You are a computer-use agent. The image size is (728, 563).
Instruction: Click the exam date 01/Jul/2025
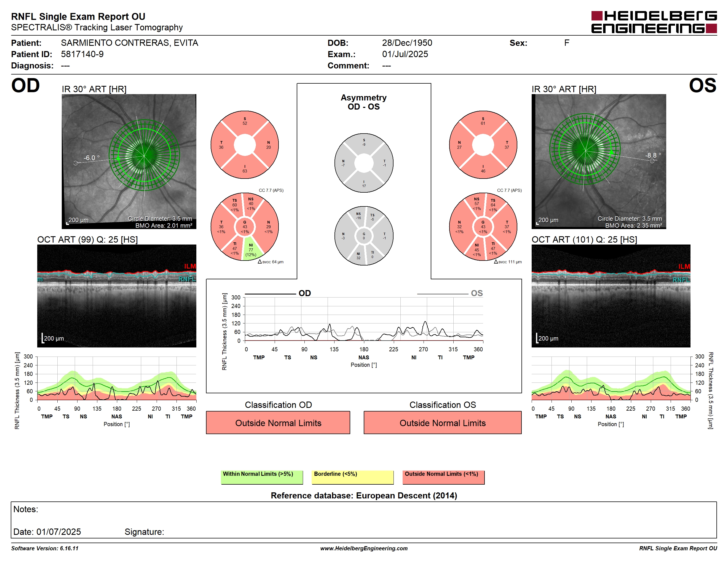coord(405,54)
